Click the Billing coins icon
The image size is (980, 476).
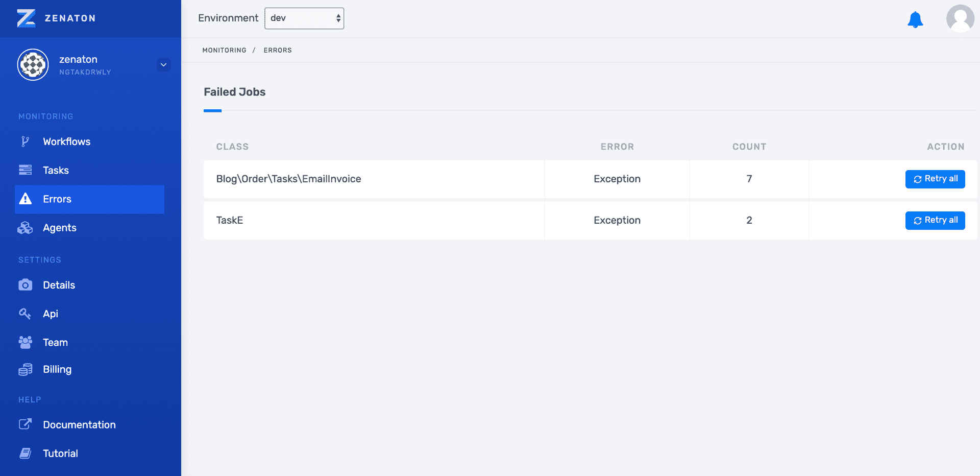[x=25, y=369]
